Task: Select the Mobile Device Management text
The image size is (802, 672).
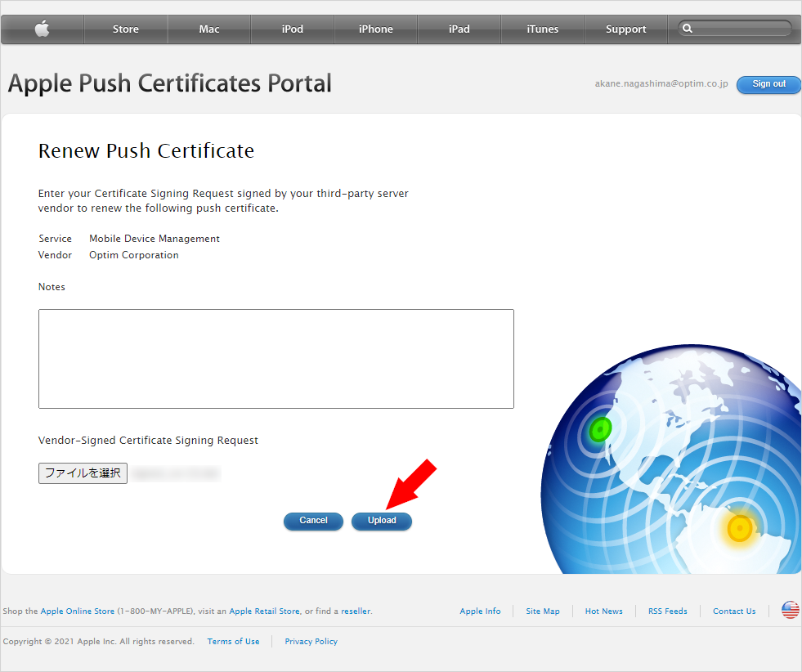Action: [155, 239]
